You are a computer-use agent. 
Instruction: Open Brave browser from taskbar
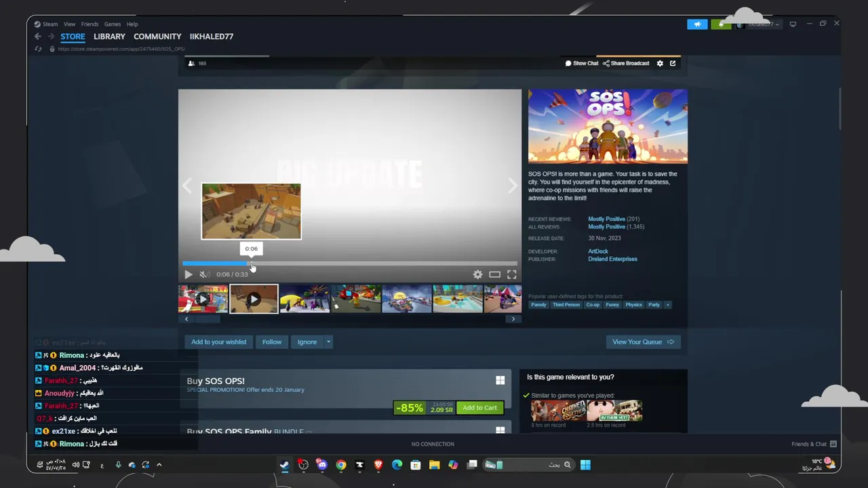click(378, 465)
